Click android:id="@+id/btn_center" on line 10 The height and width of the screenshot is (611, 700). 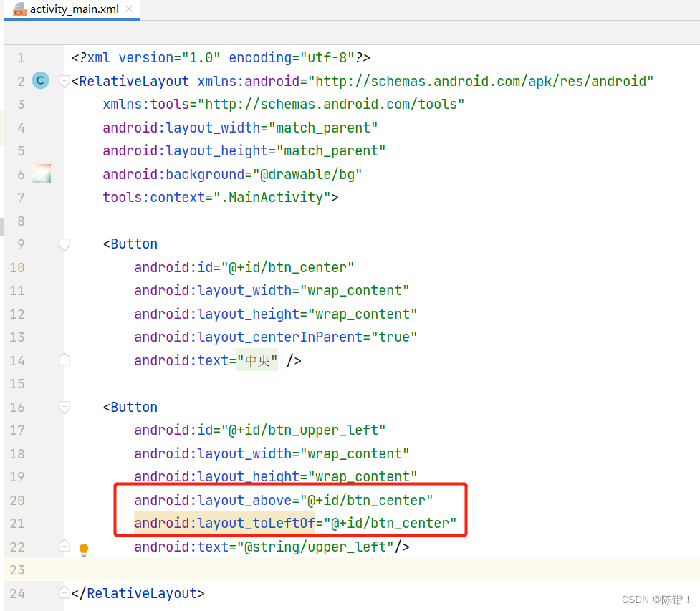tap(244, 267)
